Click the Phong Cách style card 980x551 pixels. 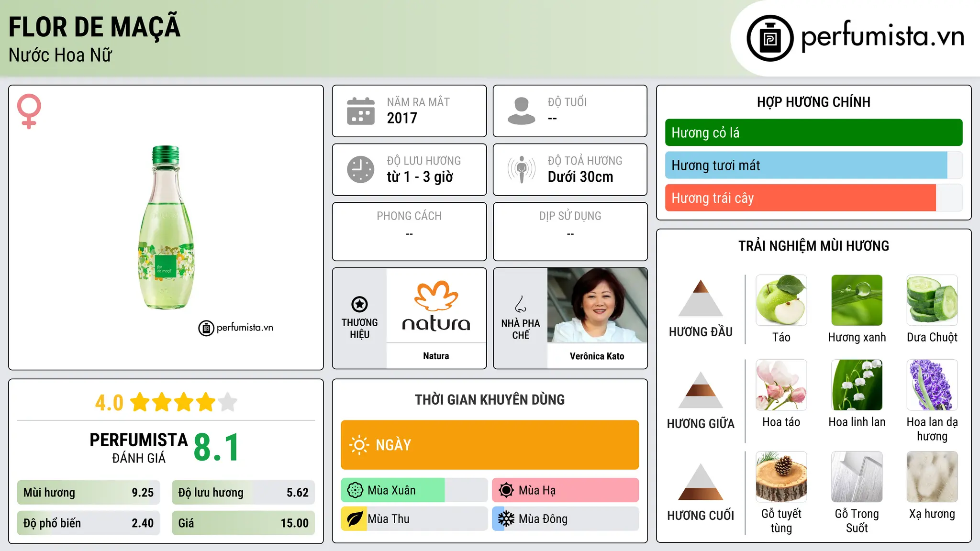point(409,231)
